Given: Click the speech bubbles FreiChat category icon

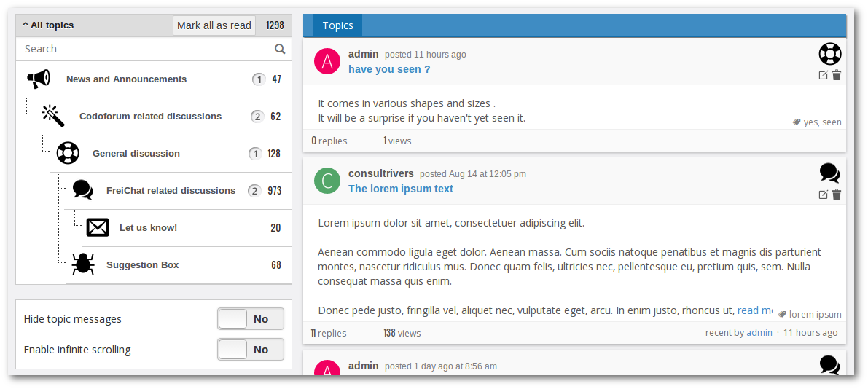Looking at the screenshot, I should (82, 190).
